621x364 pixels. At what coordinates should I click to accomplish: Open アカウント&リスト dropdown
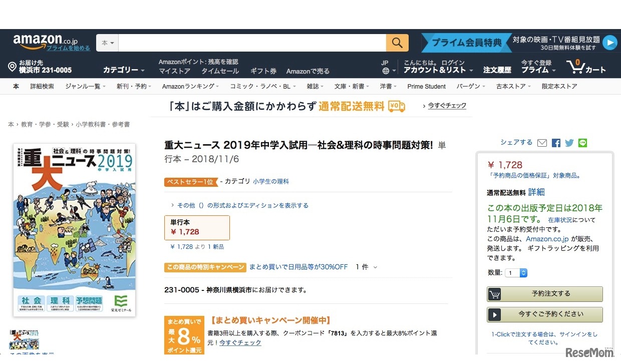point(438,70)
